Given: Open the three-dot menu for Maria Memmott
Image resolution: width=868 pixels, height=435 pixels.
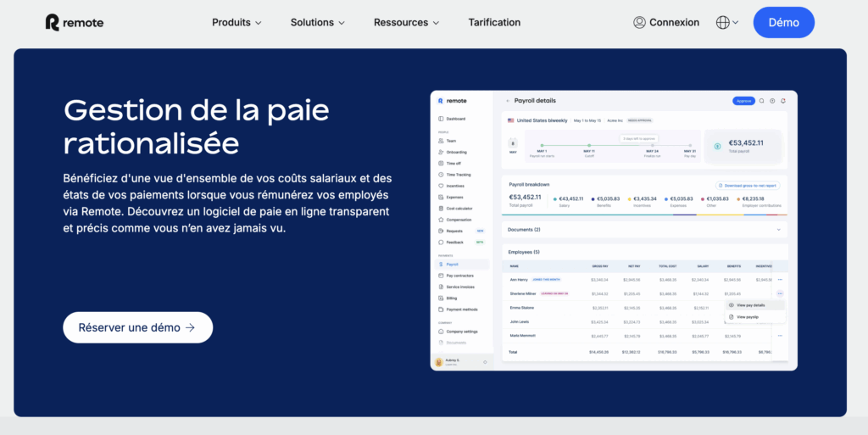Looking at the screenshot, I should coord(780,336).
